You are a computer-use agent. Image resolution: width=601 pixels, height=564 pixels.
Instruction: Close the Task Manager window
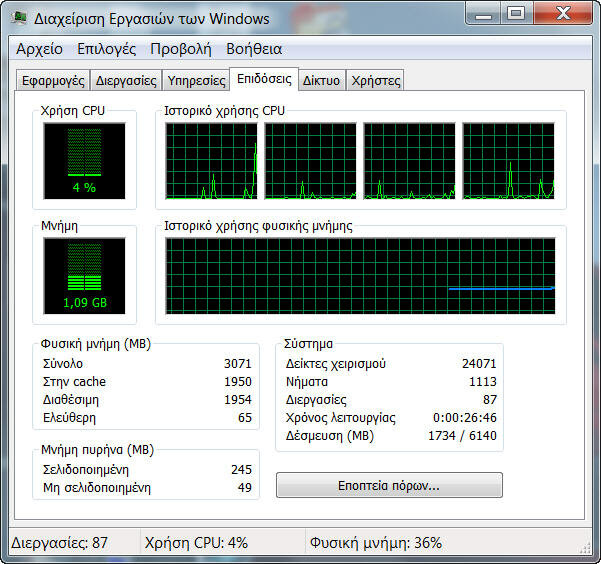[563, 14]
